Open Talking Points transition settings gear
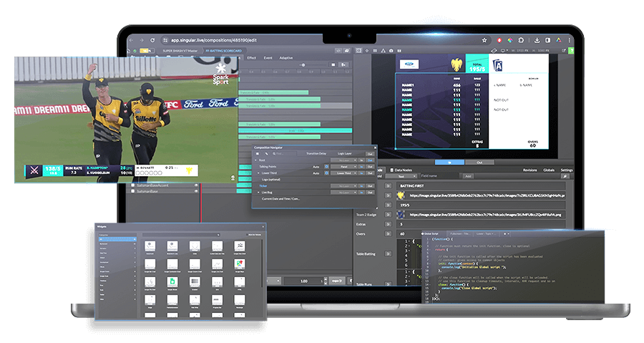644x343 pixels. [326, 166]
